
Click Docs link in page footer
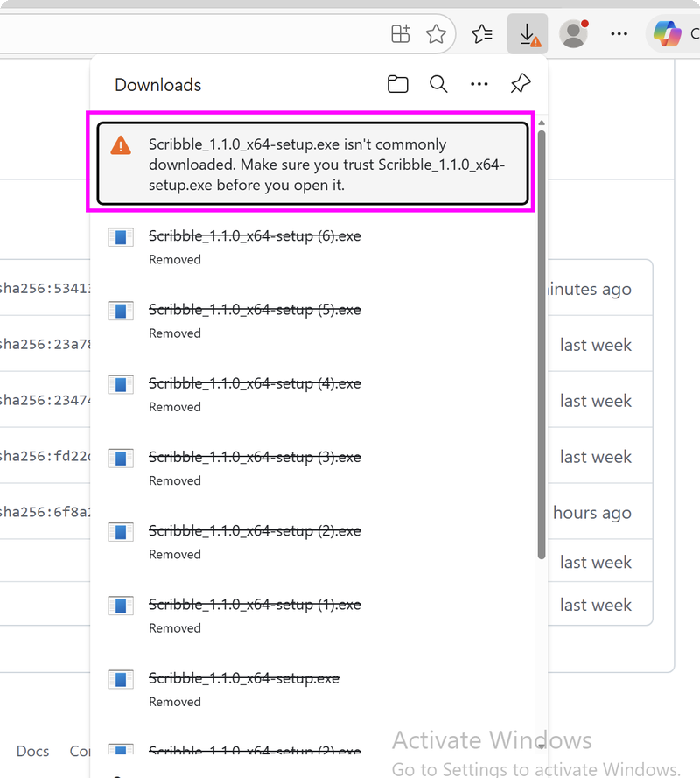(32, 751)
